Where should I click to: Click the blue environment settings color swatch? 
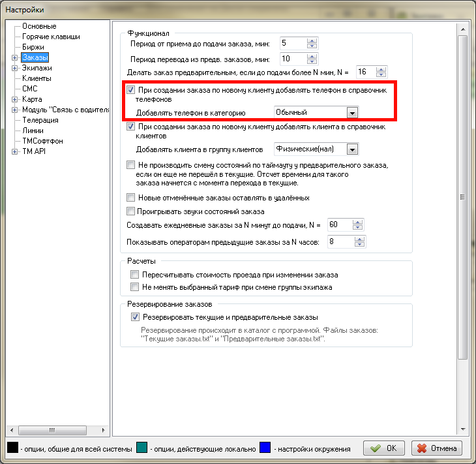pos(265,448)
